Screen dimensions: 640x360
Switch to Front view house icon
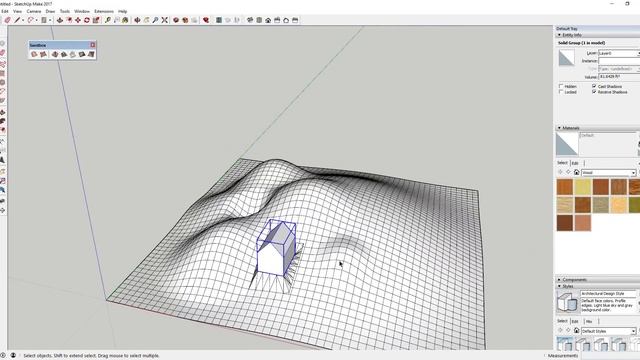pos(268,20)
